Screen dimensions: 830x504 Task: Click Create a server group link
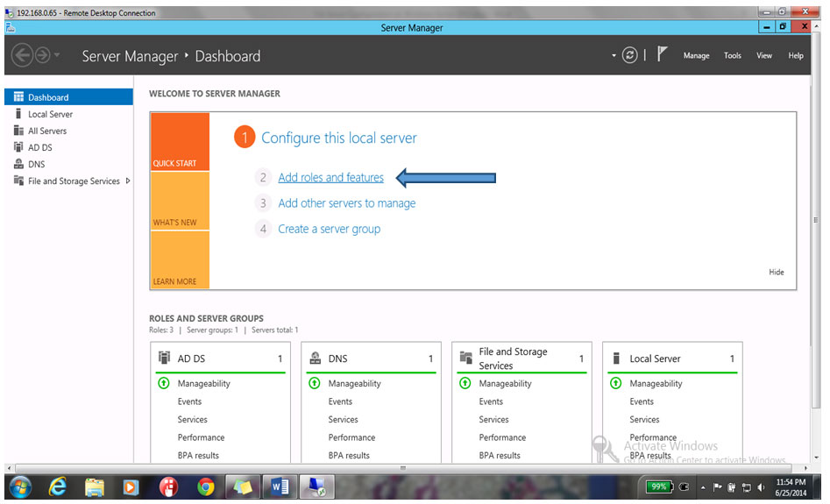click(x=330, y=230)
